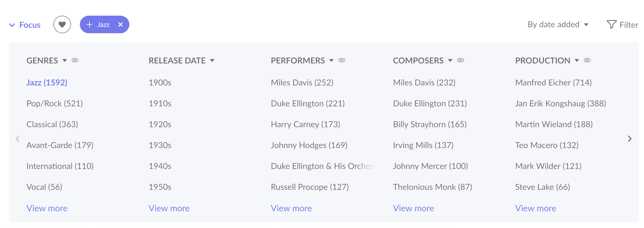Open the Filter funnel icon
Screen dimensions: 644x228
pos(612,24)
